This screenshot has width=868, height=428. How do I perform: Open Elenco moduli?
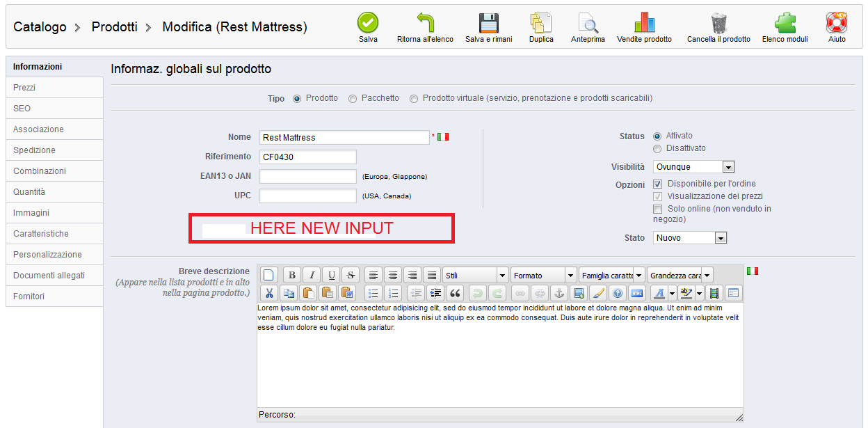point(787,23)
